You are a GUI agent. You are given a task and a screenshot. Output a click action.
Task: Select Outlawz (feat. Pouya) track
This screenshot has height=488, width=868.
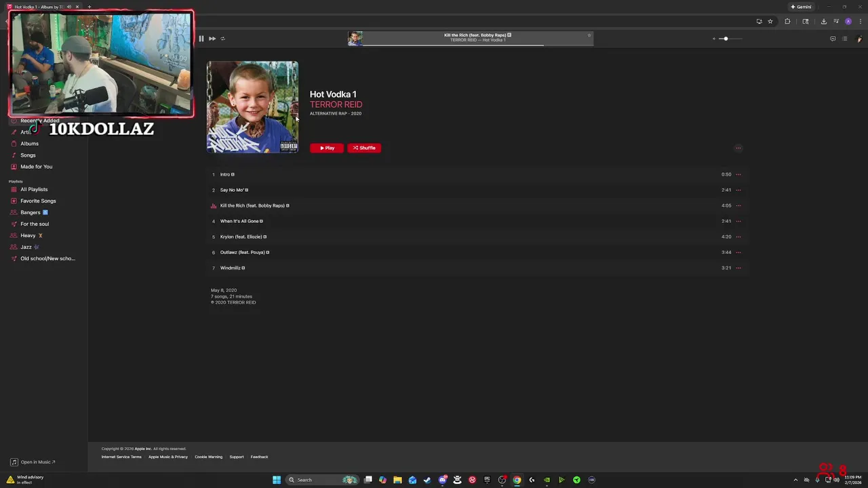[477, 252]
